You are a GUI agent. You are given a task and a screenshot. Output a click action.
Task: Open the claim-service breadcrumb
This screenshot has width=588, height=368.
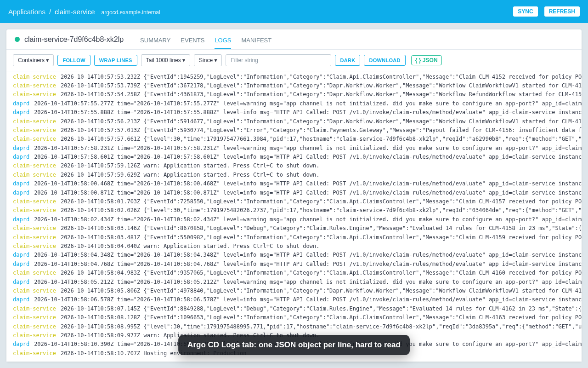[75, 11]
